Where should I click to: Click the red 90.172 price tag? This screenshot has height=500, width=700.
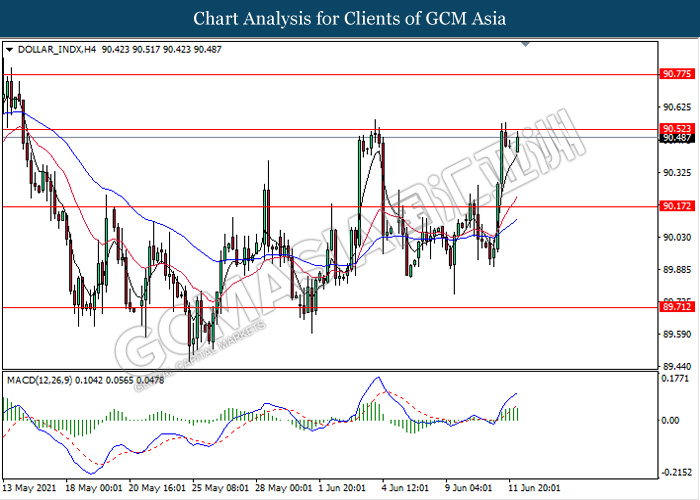[x=676, y=206]
